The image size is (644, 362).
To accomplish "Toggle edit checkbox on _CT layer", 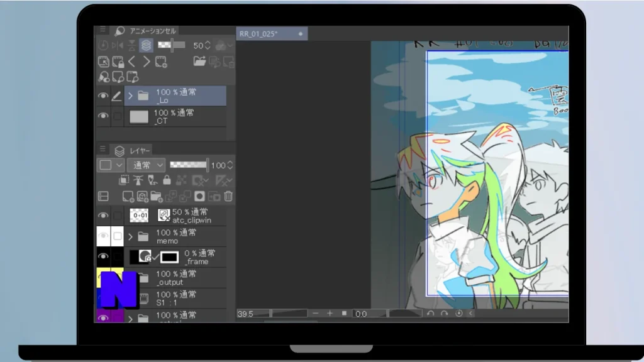I will click(x=118, y=116).
